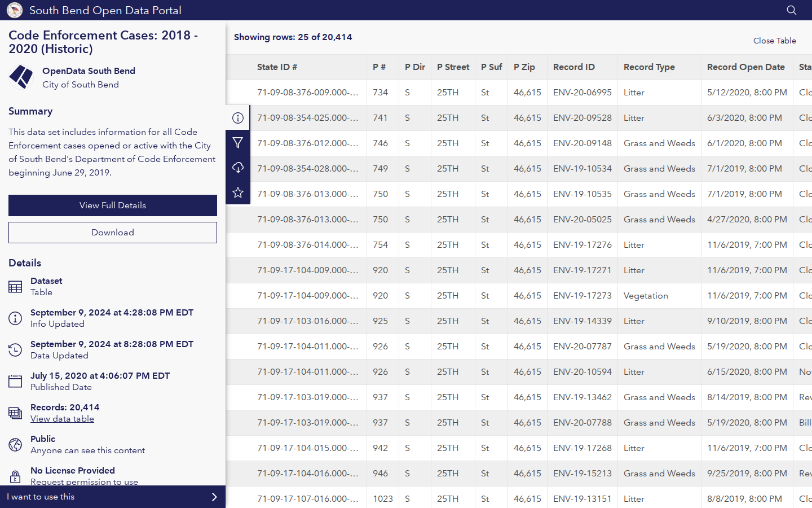
Task: Select Record ID ENV-20-06995 cell
Action: pyautogui.click(x=582, y=93)
